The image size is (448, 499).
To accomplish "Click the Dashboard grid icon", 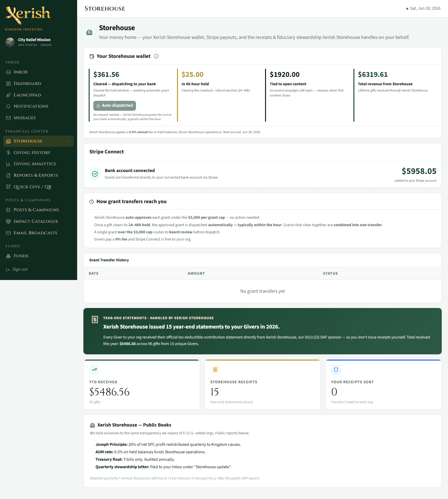I will (8, 84).
